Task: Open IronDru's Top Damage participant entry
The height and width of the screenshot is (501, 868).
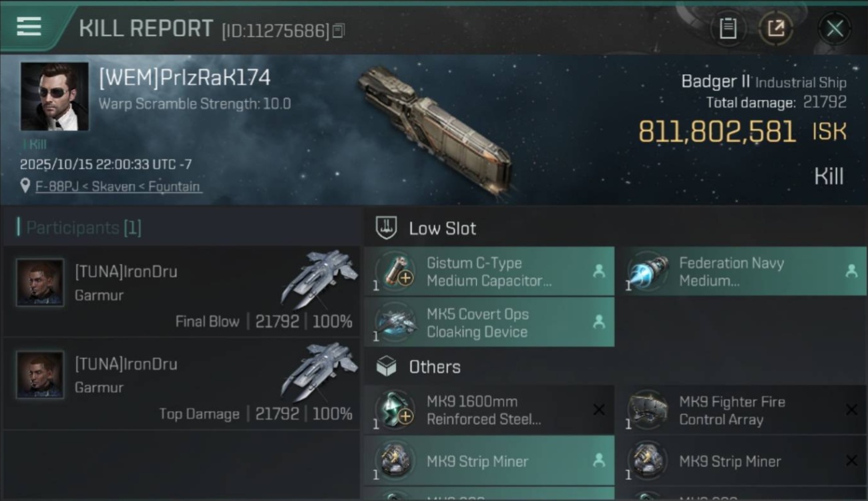Action: [181, 383]
